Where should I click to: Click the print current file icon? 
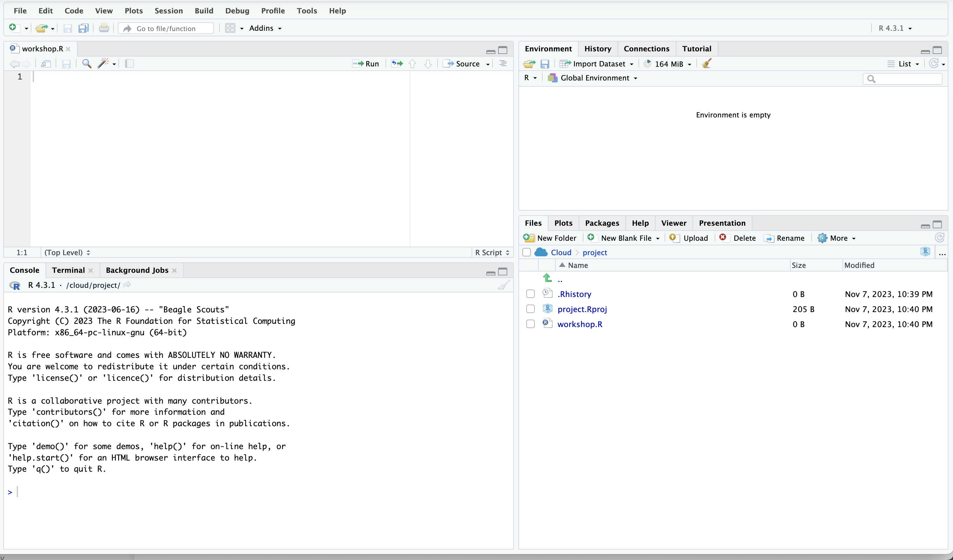point(104,28)
